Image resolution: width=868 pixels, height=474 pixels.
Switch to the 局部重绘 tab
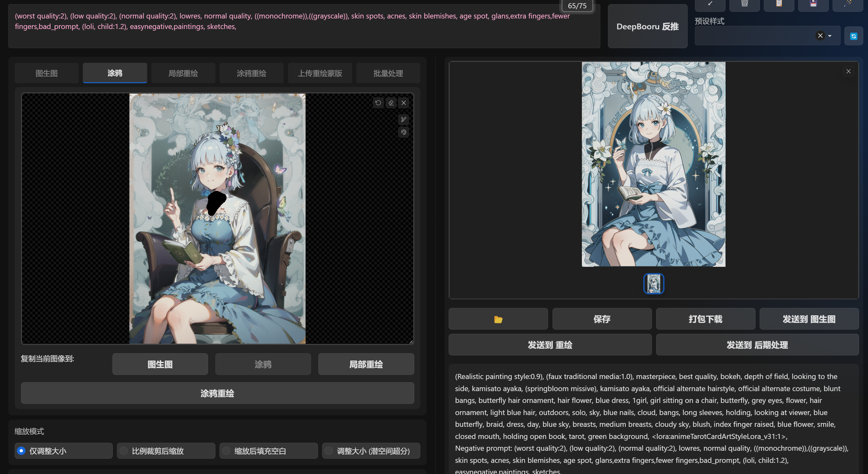pos(183,73)
